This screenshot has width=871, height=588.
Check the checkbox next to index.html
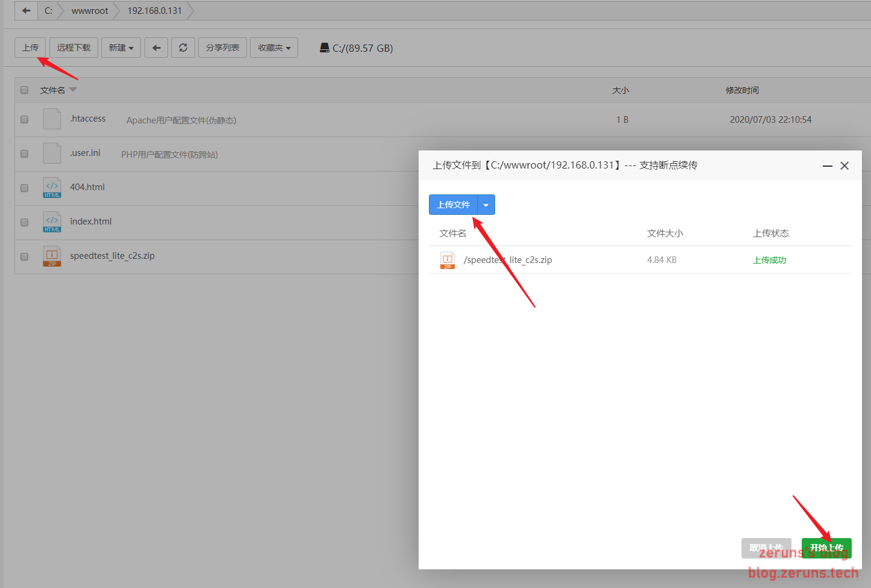[23, 222]
